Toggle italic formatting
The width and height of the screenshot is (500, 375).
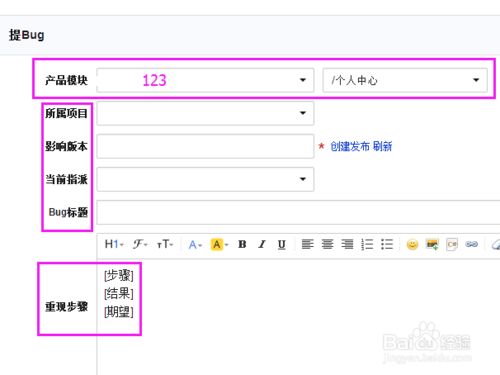point(262,244)
